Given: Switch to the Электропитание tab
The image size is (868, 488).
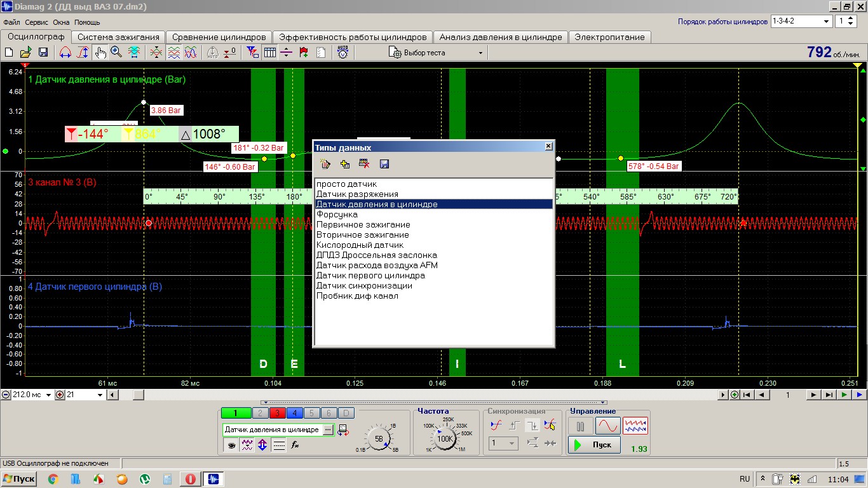Looking at the screenshot, I should pos(609,37).
